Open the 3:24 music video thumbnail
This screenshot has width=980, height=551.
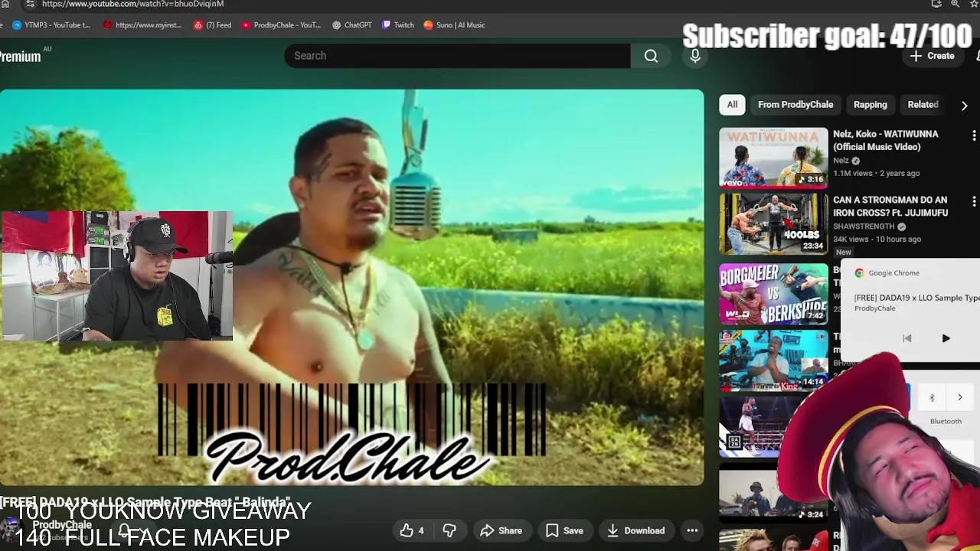pos(773,493)
